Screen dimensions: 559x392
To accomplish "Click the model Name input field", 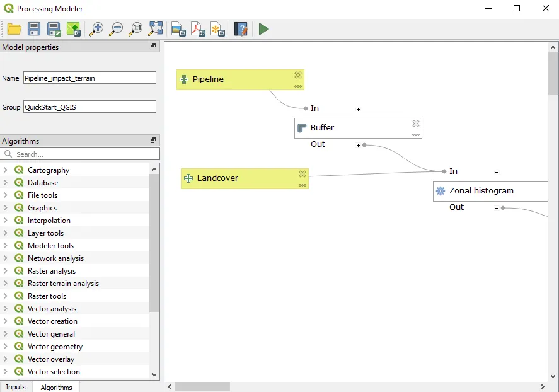I will pos(89,78).
